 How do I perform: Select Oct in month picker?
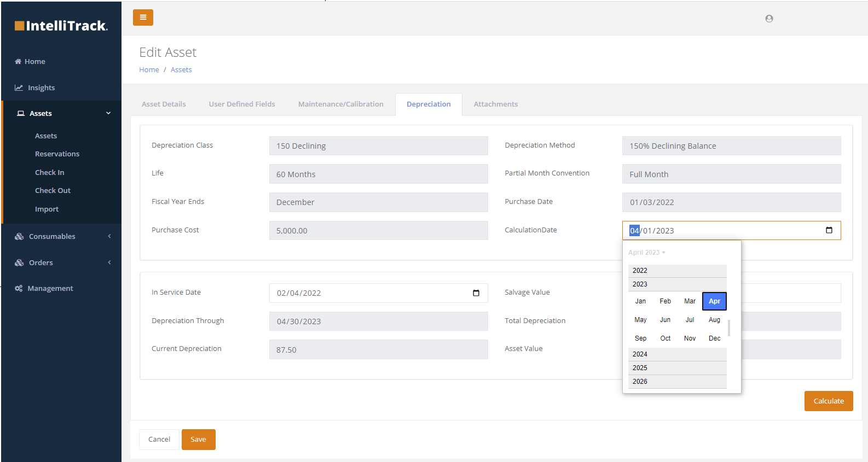click(665, 338)
